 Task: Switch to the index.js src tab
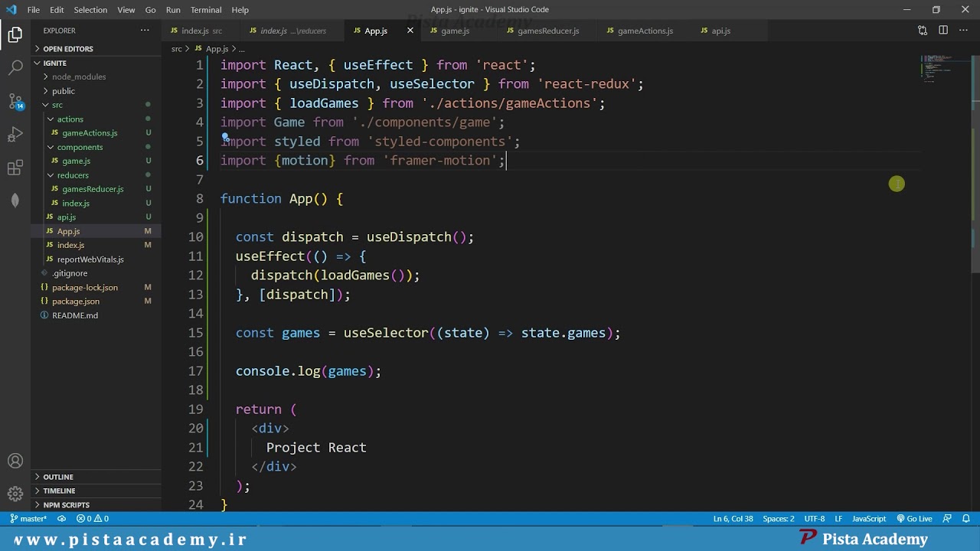point(201,31)
